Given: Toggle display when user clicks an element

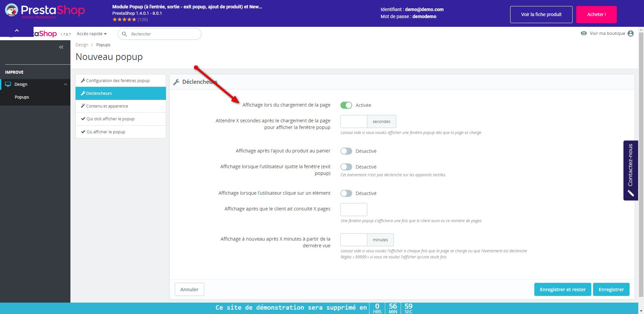Looking at the screenshot, I should pyautogui.click(x=346, y=193).
